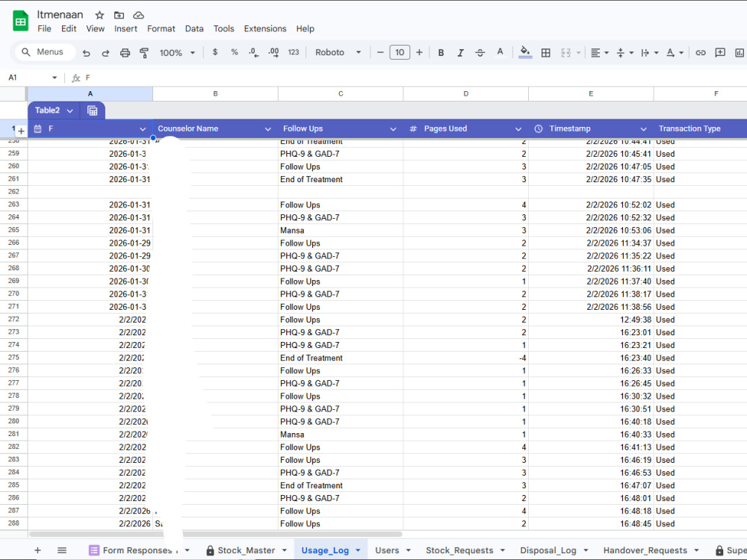Open Table2 options dropdown
This screenshot has width=747, height=560.
pyautogui.click(x=70, y=111)
